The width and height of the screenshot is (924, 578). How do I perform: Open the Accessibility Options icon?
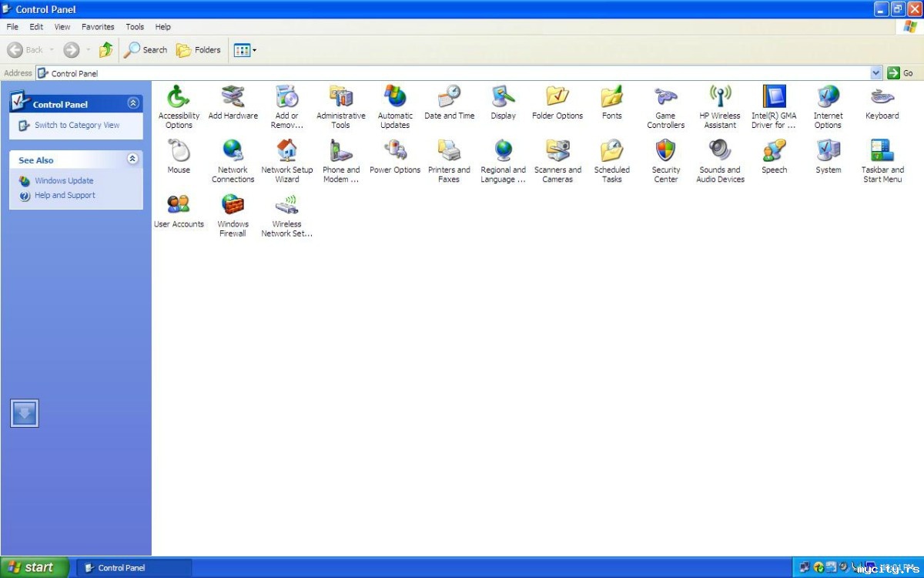(x=179, y=97)
